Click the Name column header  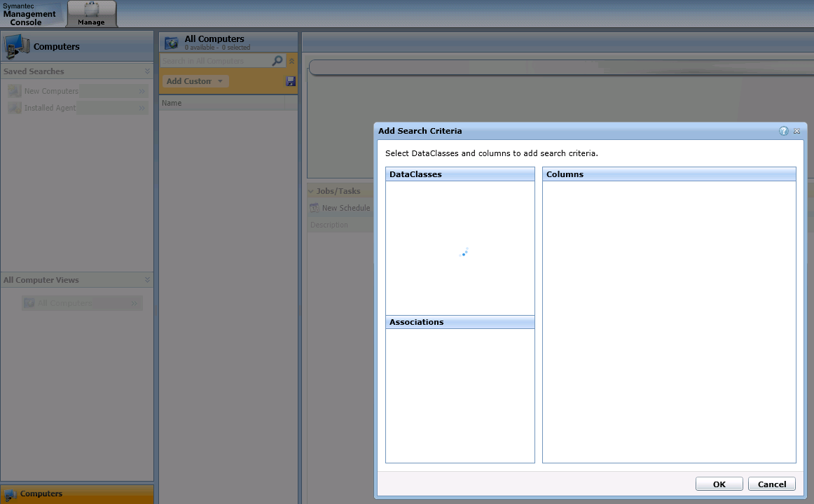221,103
